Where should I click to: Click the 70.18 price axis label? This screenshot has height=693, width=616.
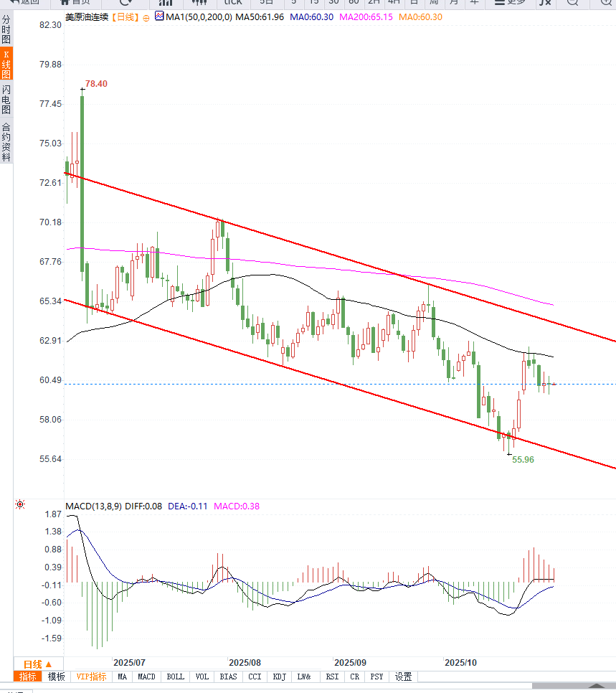50,222
